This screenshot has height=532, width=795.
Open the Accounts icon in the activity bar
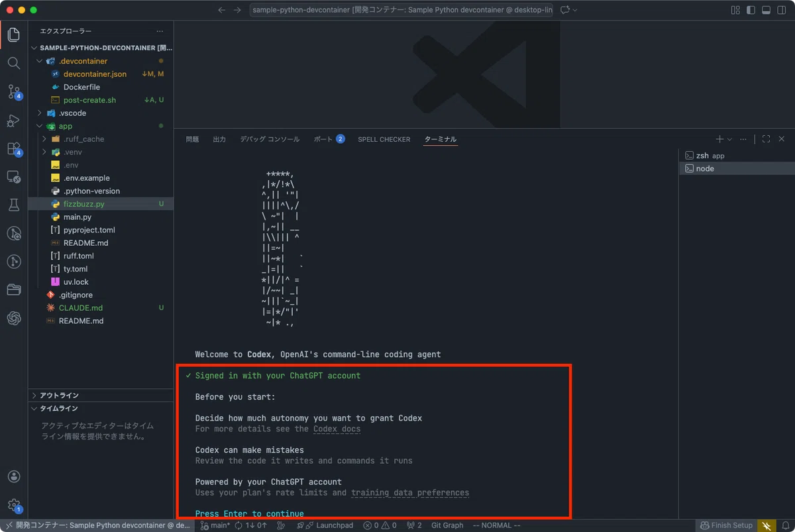pos(13,477)
